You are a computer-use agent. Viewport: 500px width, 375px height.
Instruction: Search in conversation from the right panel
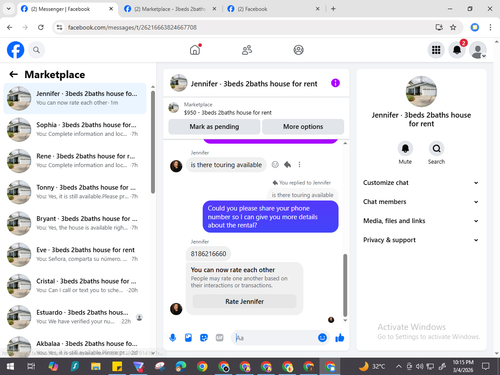tap(436, 148)
